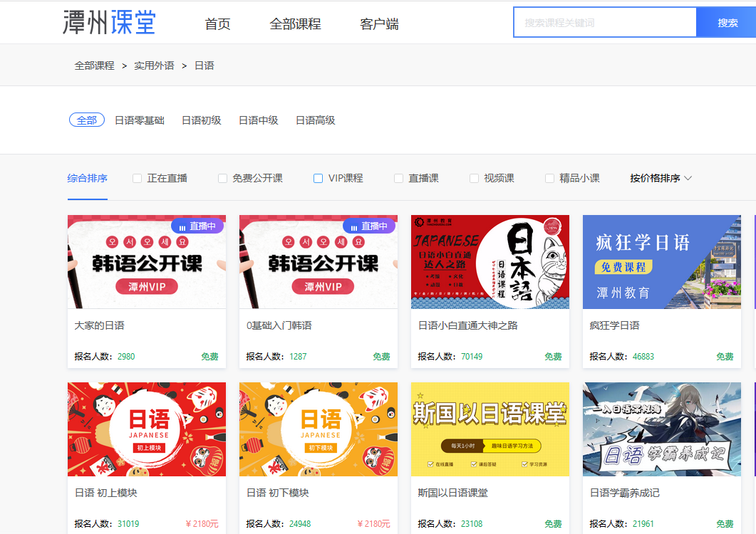The image size is (756, 534).
Task: Open the 斯国以日语课堂 course image
Action: coord(490,429)
